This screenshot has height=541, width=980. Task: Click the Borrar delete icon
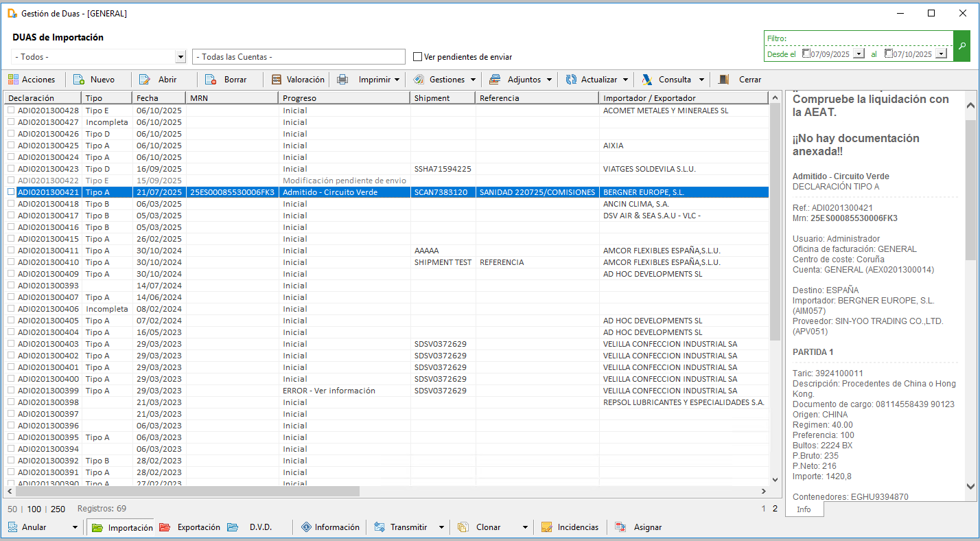pyautogui.click(x=211, y=80)
